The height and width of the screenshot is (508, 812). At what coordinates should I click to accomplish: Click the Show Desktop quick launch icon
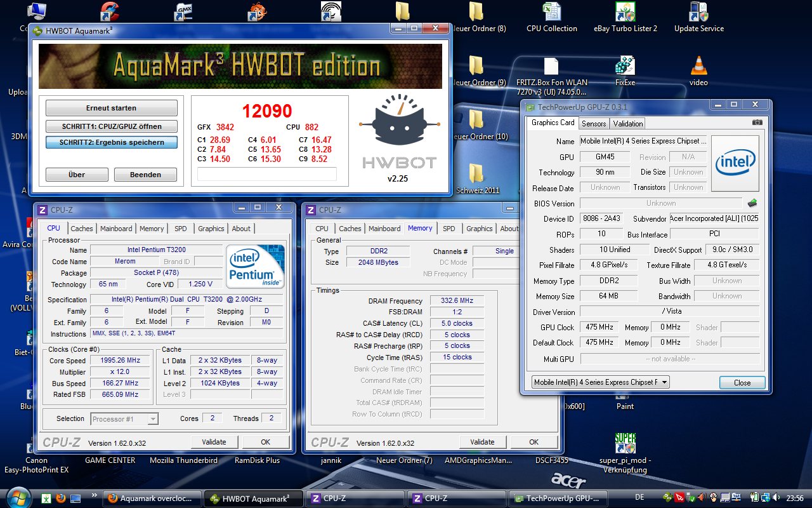(x=75, y=498)
